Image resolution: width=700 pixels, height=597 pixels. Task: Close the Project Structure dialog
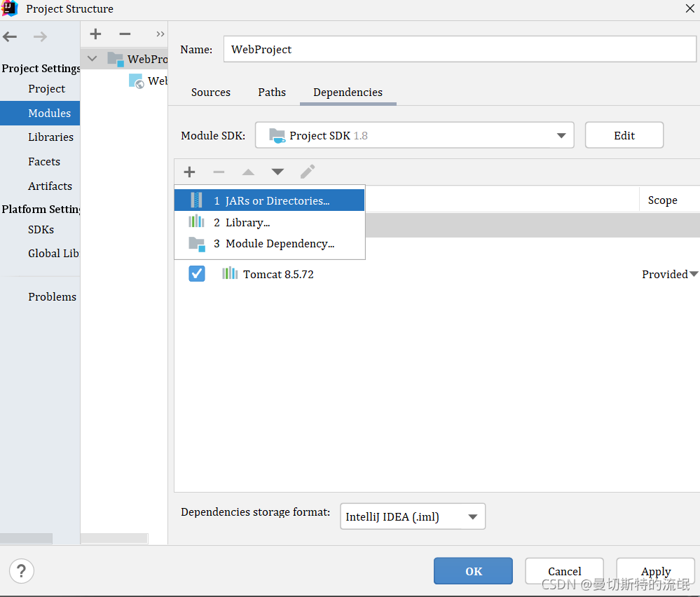coord(689,8)
